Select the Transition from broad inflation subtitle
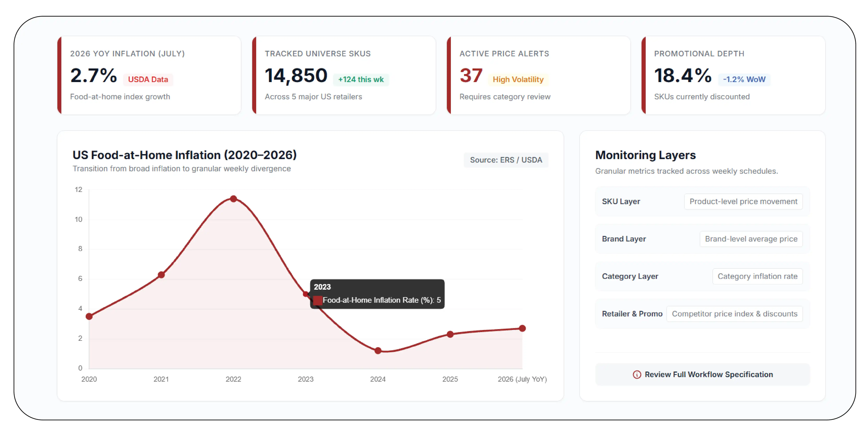Screen dimensions: 868x431 point(182,168)
